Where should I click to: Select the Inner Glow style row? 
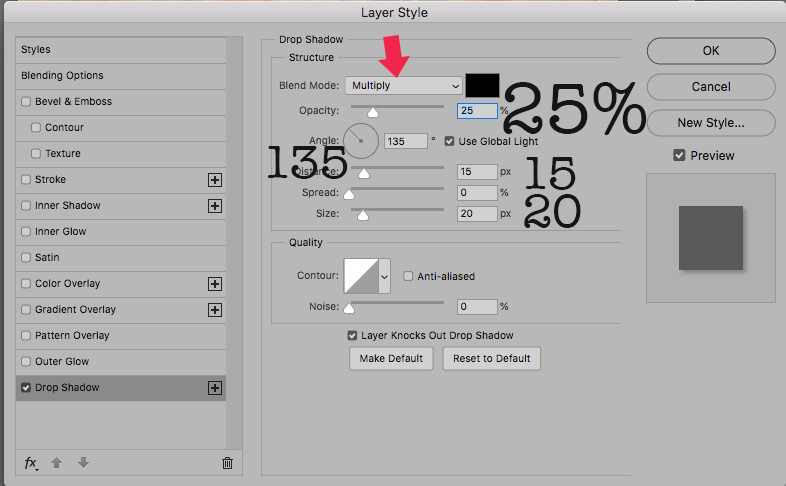pos(121,231)
